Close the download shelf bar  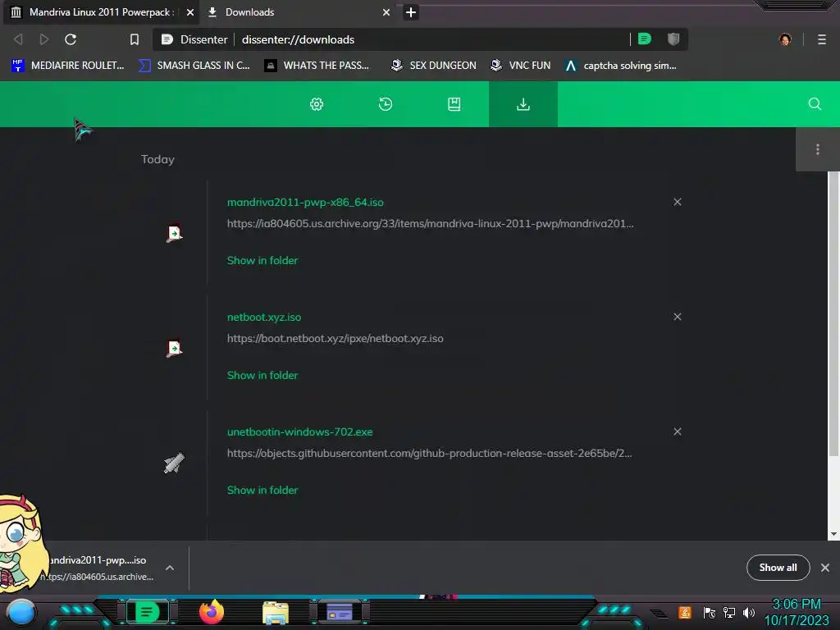tap(825, 568)
